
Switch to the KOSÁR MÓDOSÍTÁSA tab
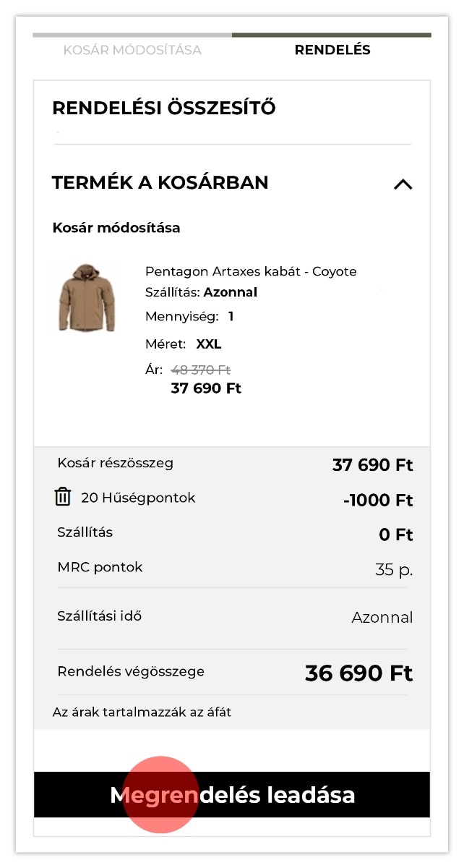[132, 50]
